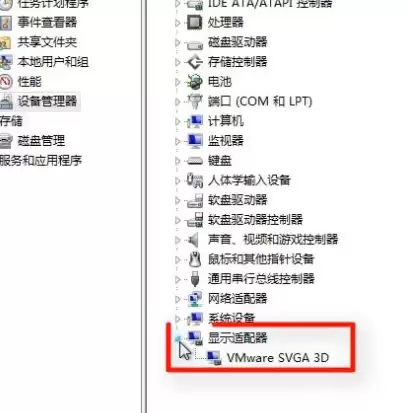Select the 人体学输入设备 entry

(x=249, y=180)
